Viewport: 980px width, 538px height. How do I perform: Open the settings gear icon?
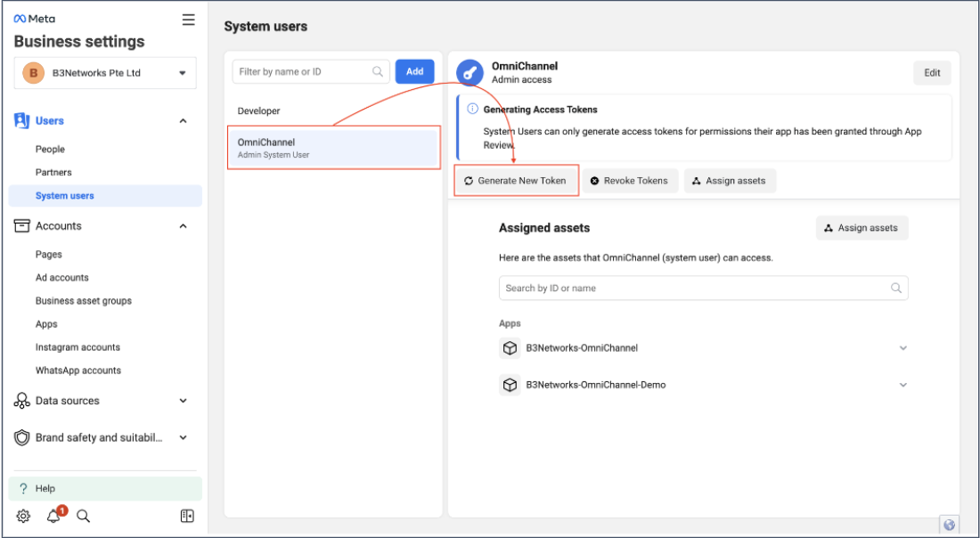click(23, 516)
